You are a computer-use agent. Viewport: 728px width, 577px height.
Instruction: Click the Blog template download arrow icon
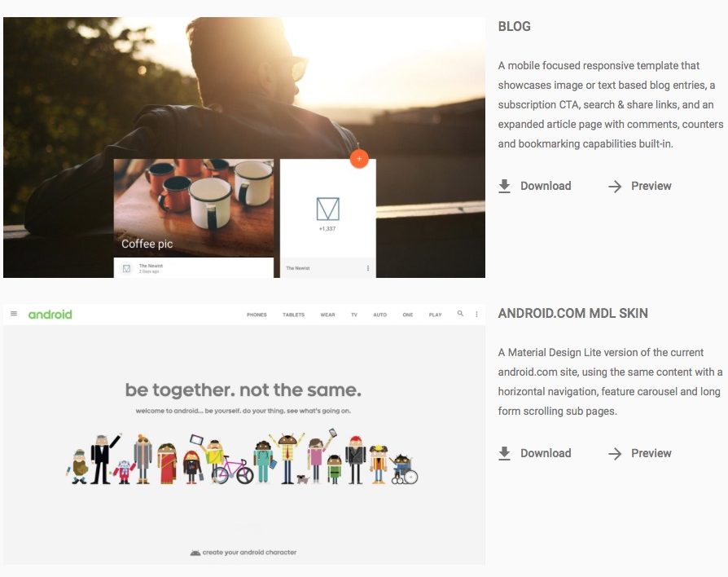[x=504, y=187]
